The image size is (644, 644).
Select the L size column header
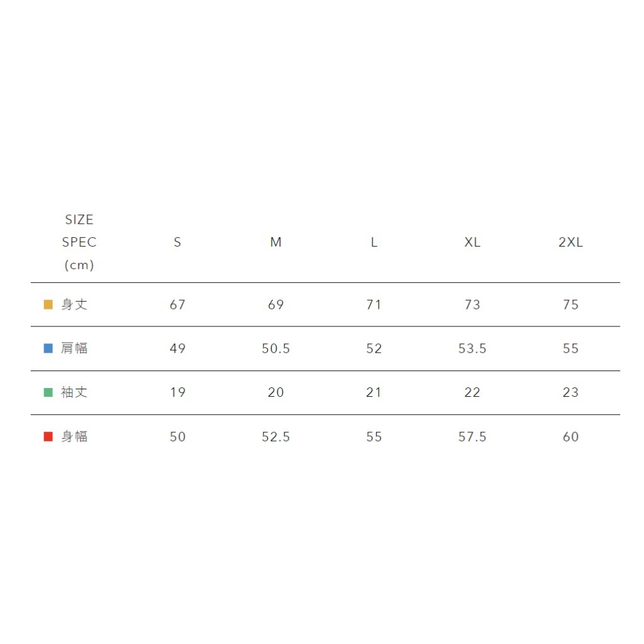(374, 242)
